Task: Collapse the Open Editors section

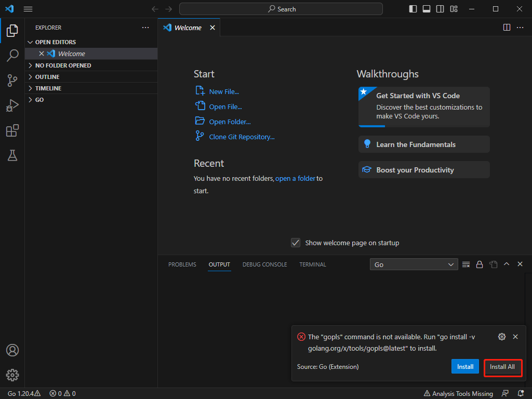Action: coord(91,42)
